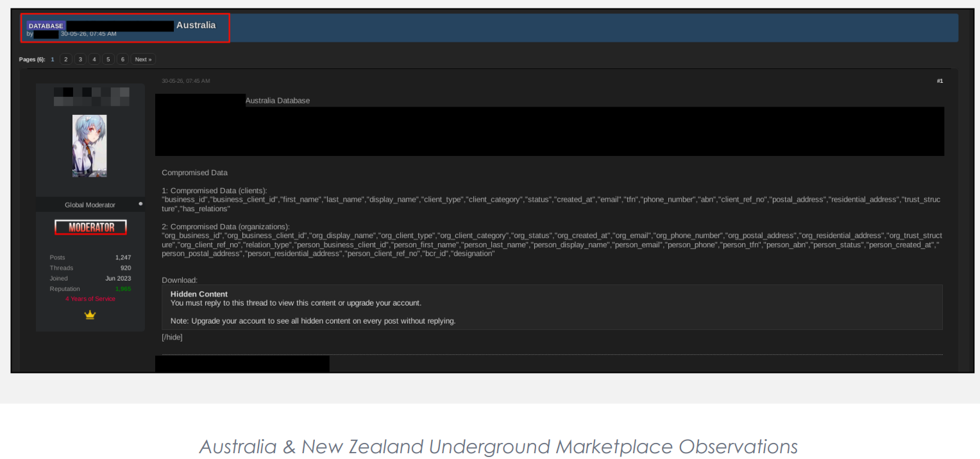Select page 6 in pagination

(122, 59)
